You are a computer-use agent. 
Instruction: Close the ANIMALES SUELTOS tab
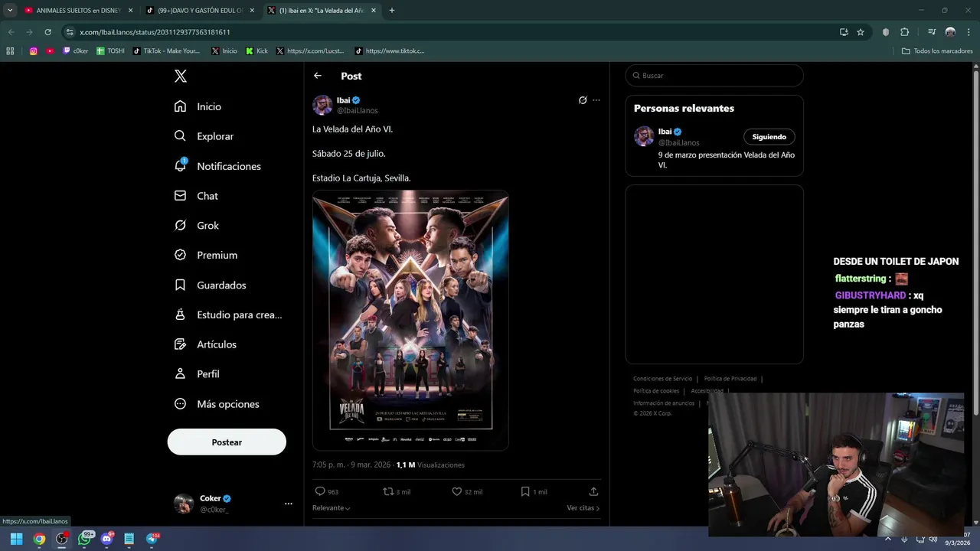(x=130, y=11)
